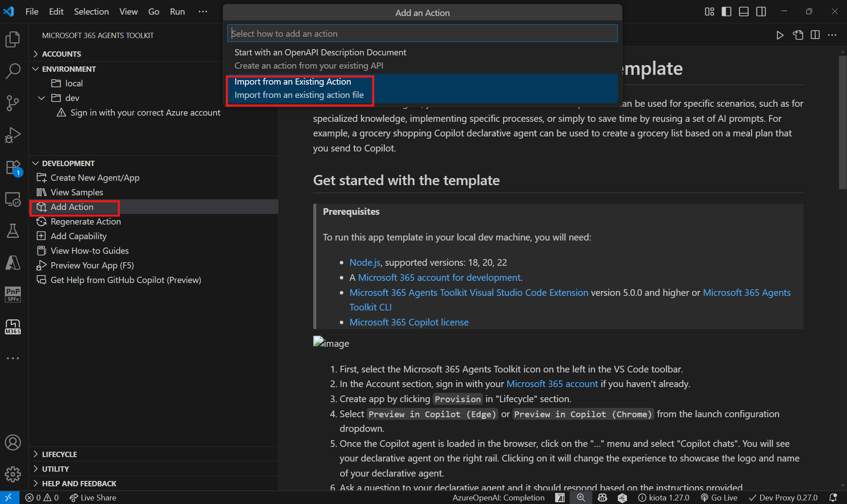
Task: Show errors and warnings count
Action: (42, 497)
